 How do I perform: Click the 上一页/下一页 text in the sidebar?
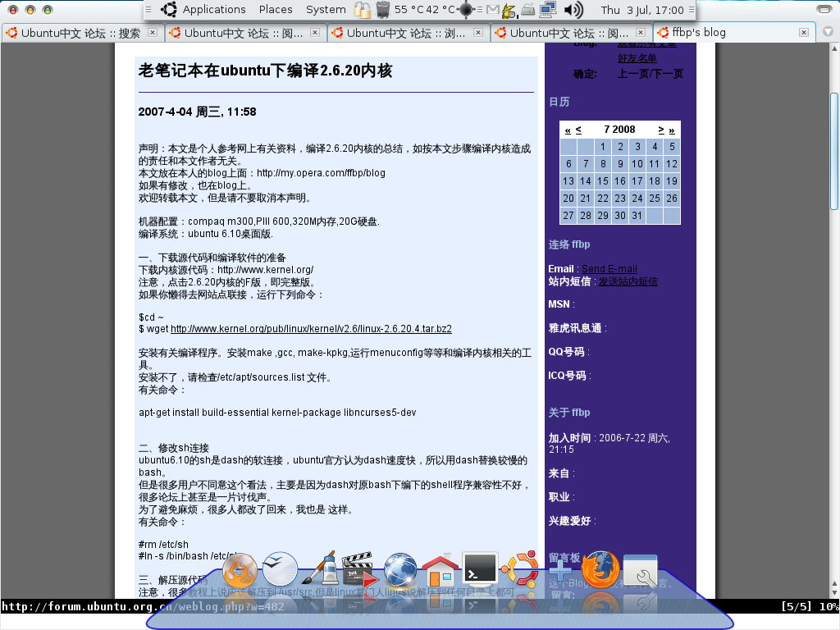[651, 74]
